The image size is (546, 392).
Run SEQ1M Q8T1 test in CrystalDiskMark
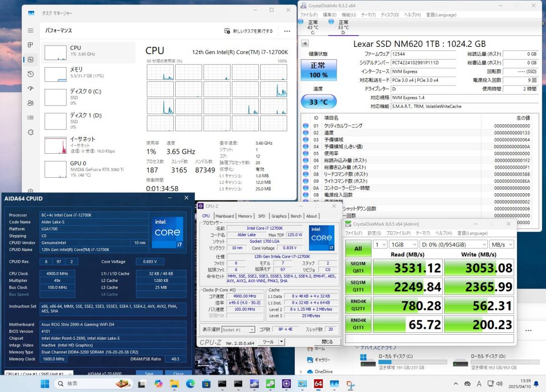tap(358, 268)
